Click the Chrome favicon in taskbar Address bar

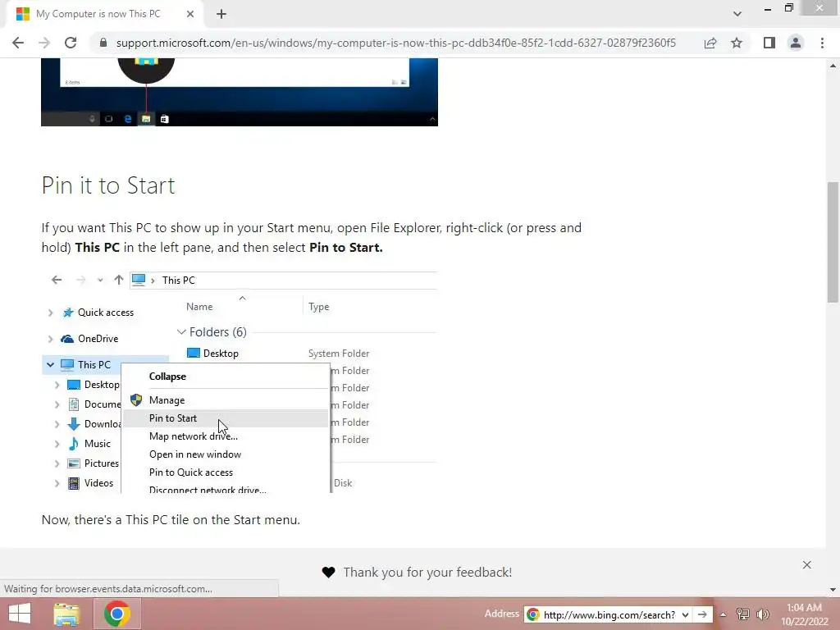(532, 614)
